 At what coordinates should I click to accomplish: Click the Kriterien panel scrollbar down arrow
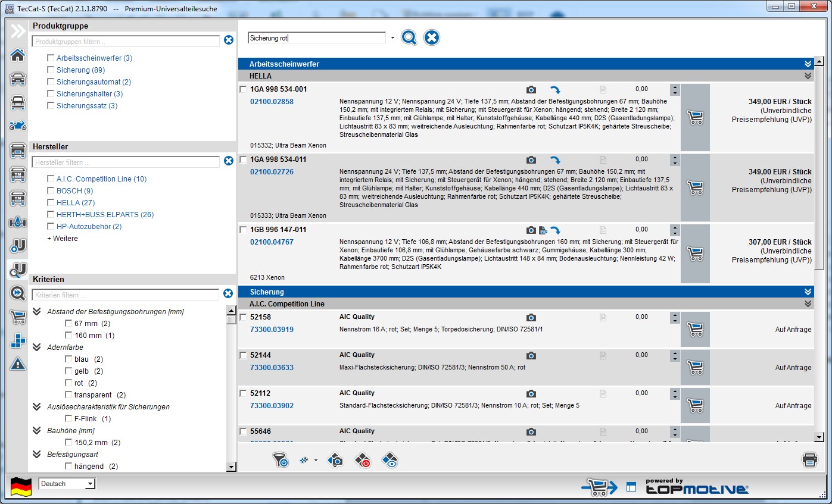pyautogui.click(x=231, y=467)
